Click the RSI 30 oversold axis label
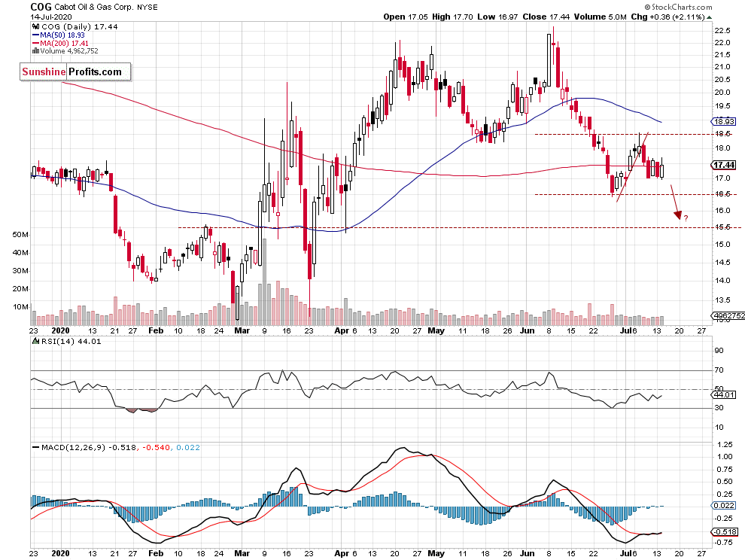The width and height of the screenshot is (745, 560). pos(719,407)
